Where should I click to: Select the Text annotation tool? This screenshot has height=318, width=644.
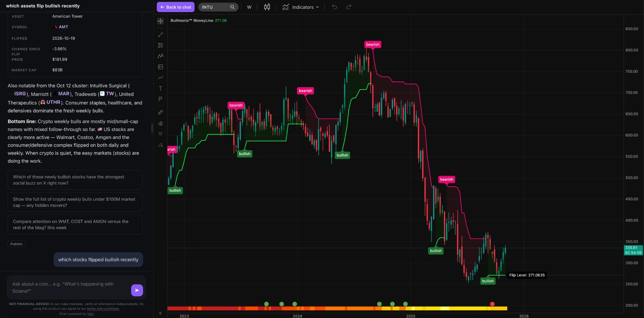(160, 88)
